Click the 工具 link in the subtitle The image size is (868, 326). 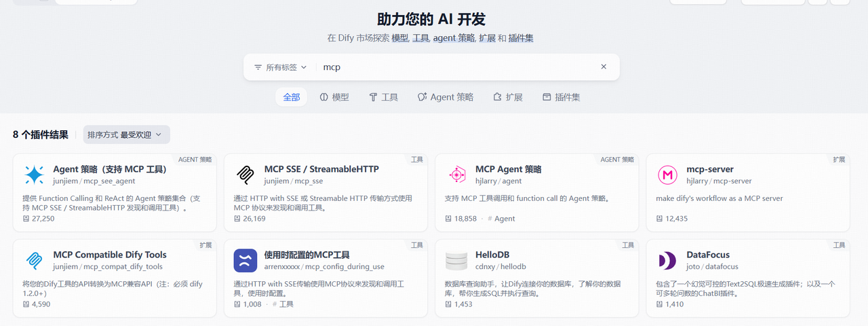[x=421, y=38]
